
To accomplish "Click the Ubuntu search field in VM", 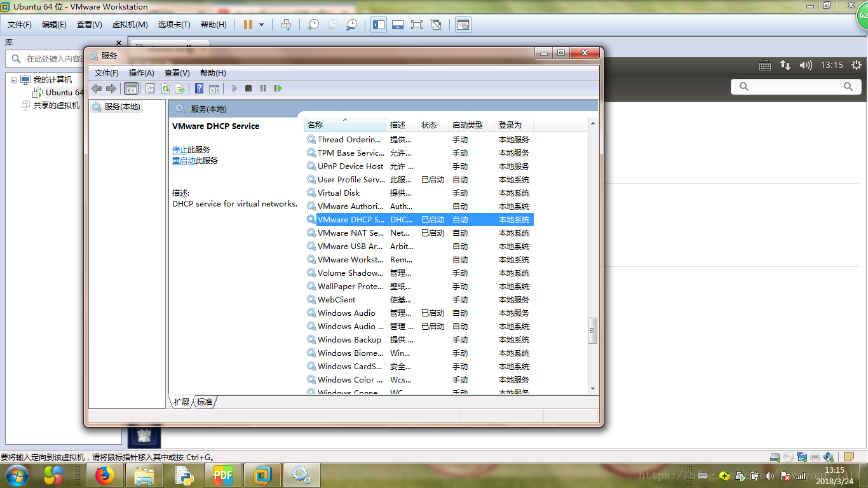I will pyautogui.click(x=796, y=86).
